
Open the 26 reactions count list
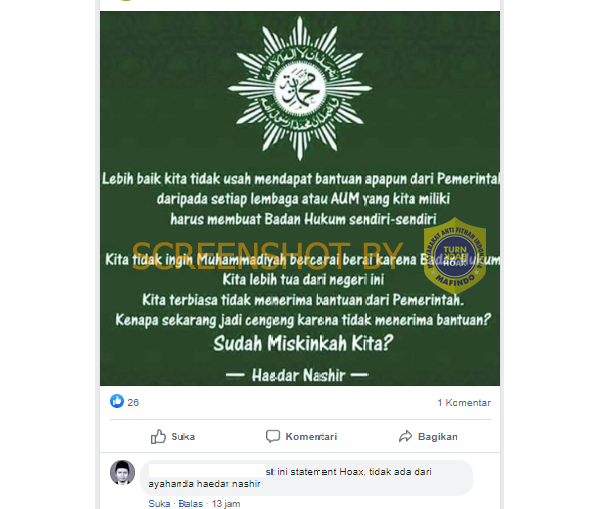(x=133, y=403)
